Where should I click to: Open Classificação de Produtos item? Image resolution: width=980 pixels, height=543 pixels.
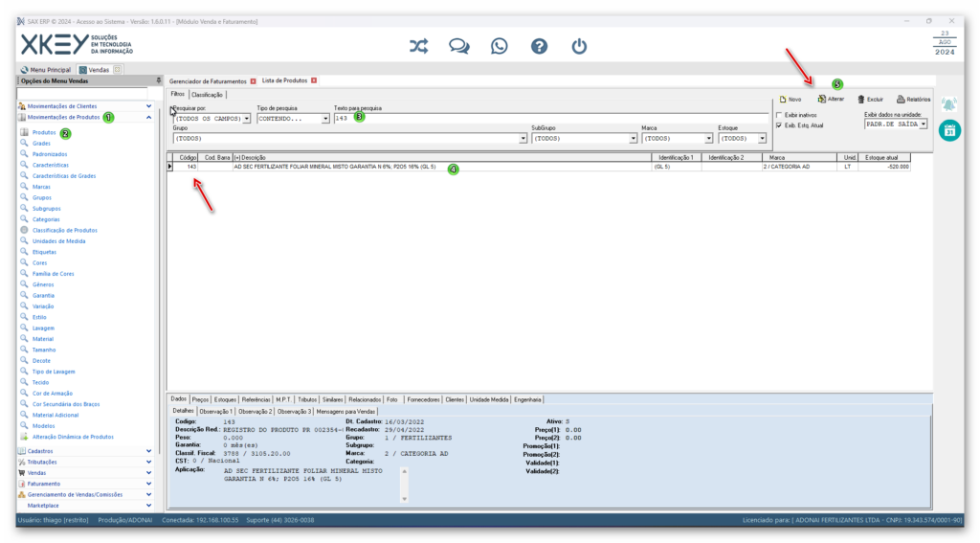(64, 230)
